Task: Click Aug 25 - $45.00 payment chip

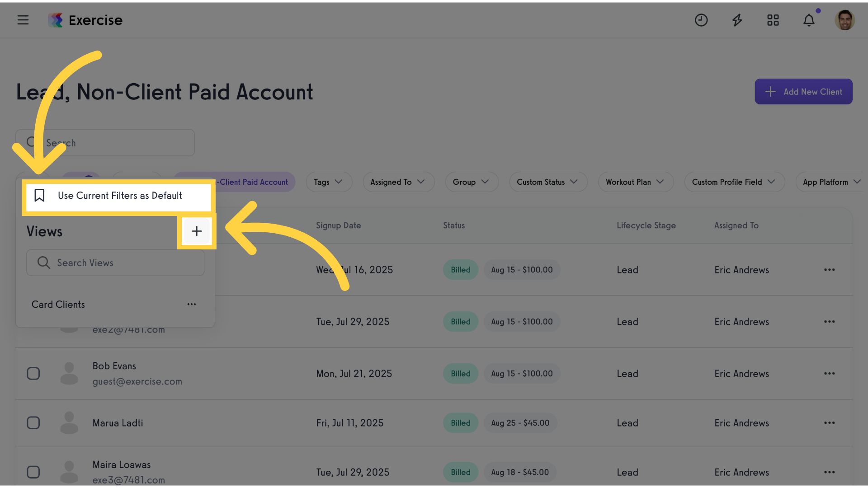Action: pos(520,423)
